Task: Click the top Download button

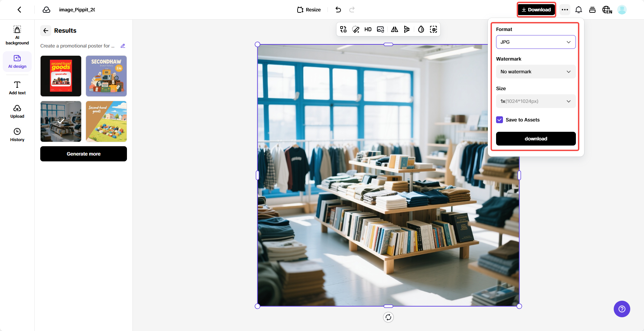Action: (x=536, y=10)
